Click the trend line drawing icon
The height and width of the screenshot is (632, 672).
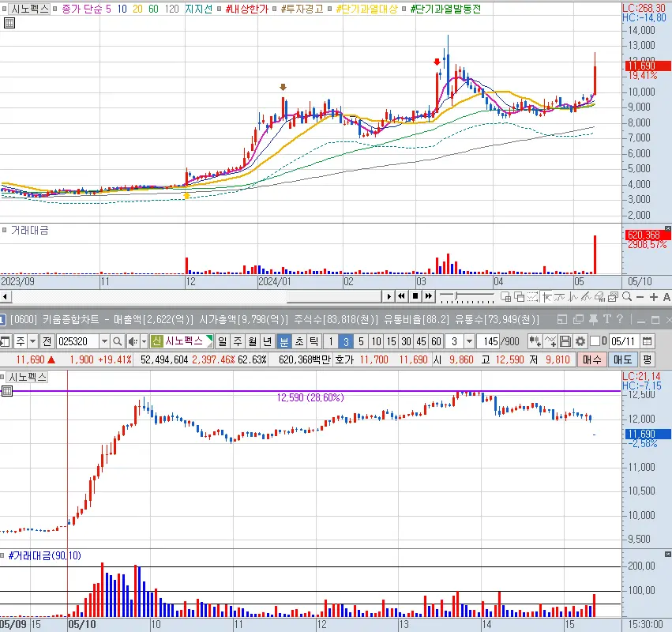pyautogui.click(x=586, y=297)
